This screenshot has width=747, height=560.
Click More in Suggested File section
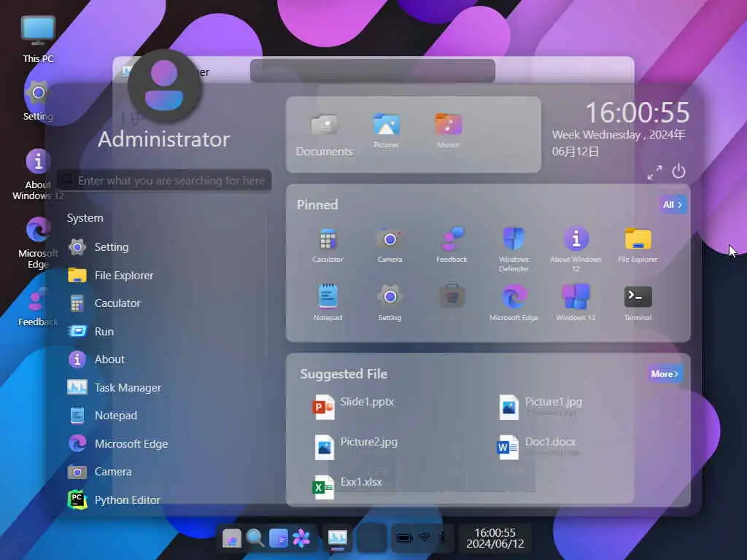pos(665,374)
